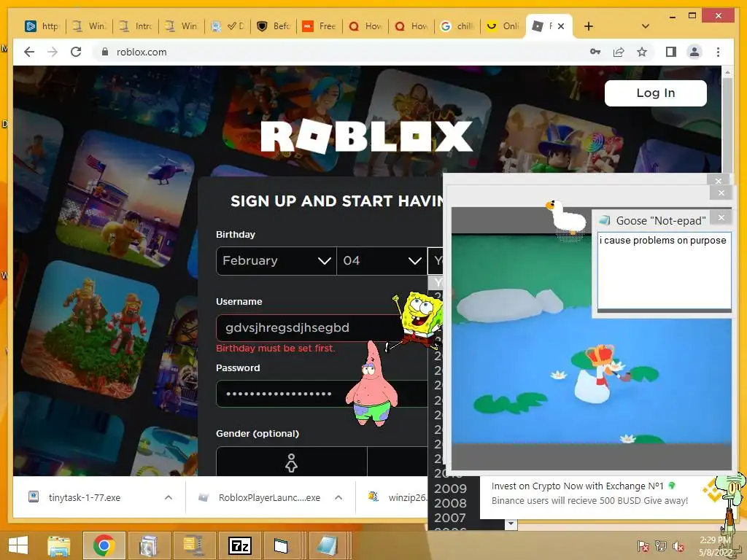Go back with the browser back arrow
The width and height of the screenshot is (747, 560).
click(29, 52)
